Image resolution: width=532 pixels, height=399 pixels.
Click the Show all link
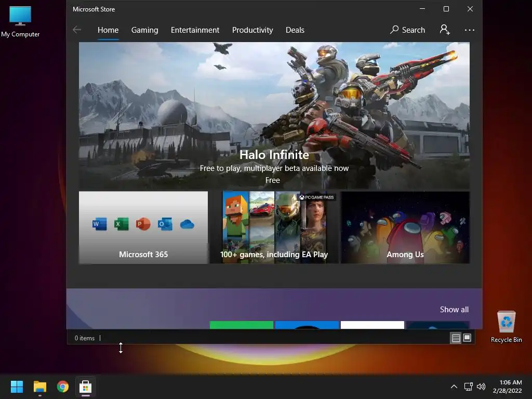click(x=454, y=310)
